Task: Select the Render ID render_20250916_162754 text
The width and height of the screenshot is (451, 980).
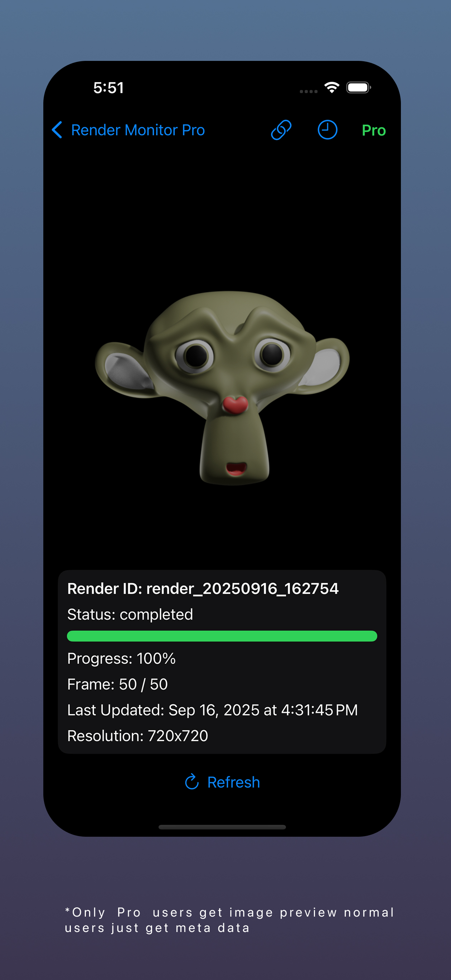Action: [203, 589]
